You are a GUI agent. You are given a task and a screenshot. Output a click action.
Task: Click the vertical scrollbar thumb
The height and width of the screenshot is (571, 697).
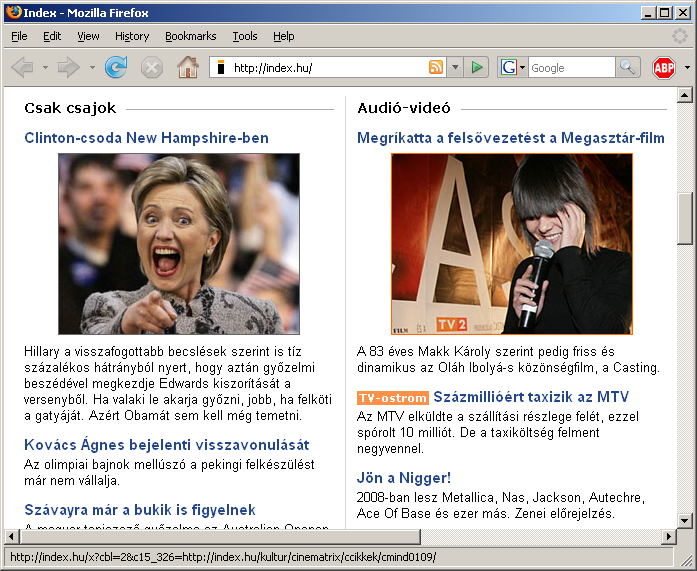point(685,217)
